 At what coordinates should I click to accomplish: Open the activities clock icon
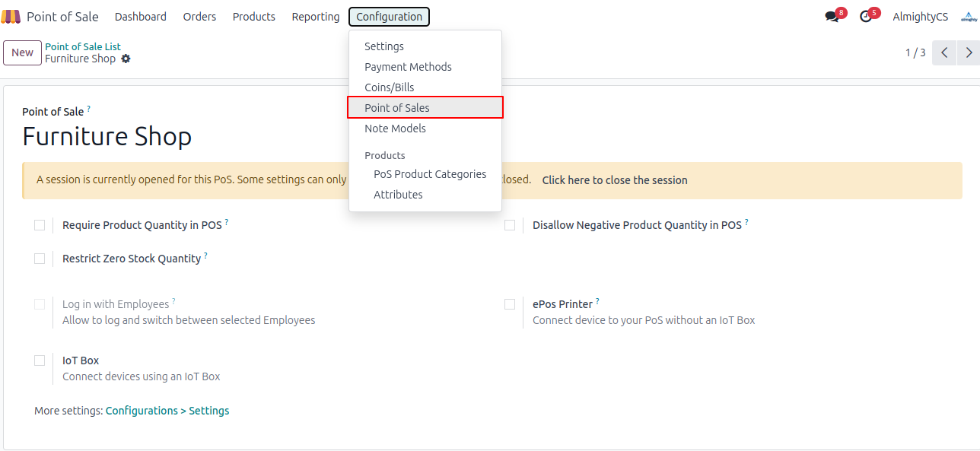pos(866,17)
